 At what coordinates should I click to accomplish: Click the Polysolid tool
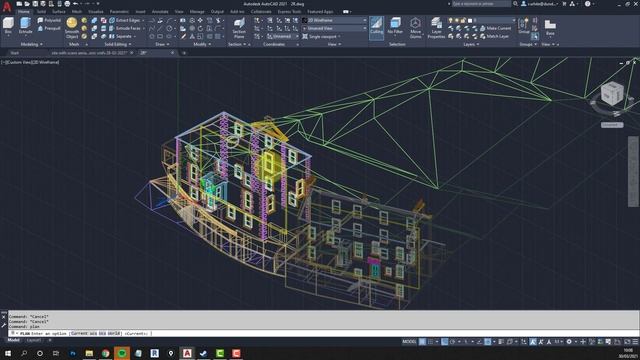49,20
